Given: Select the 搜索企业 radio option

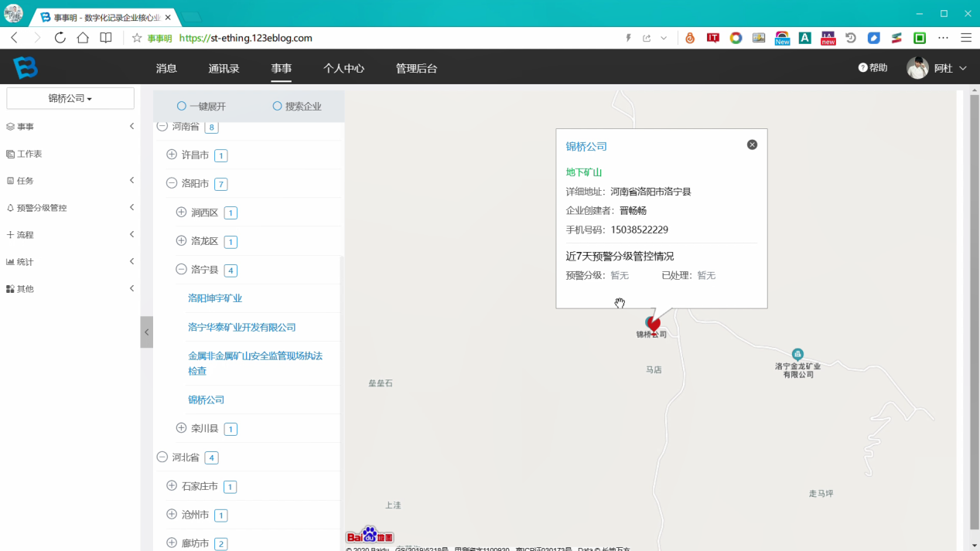Looking at the screenshot, I should point(277,106).
